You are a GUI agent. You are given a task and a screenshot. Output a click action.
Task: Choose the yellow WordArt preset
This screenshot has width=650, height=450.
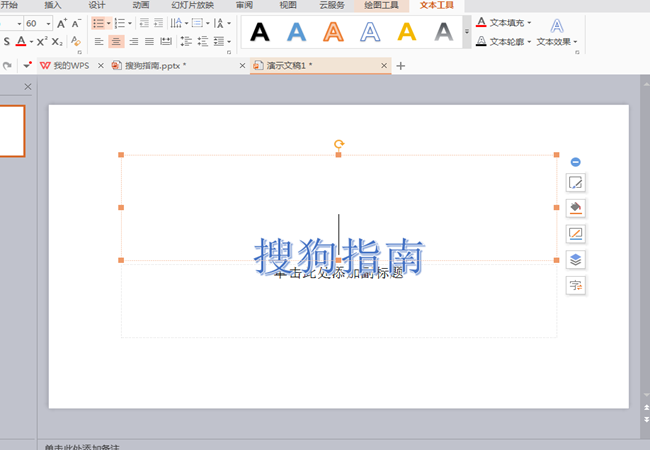click(407, 32)
